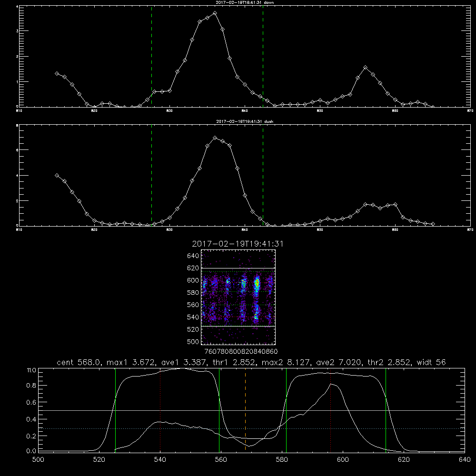476x476 pixels.
Task: Click the left green dashed line in the dusk plot
Action: pyautogui.click(x=151, y=175)
